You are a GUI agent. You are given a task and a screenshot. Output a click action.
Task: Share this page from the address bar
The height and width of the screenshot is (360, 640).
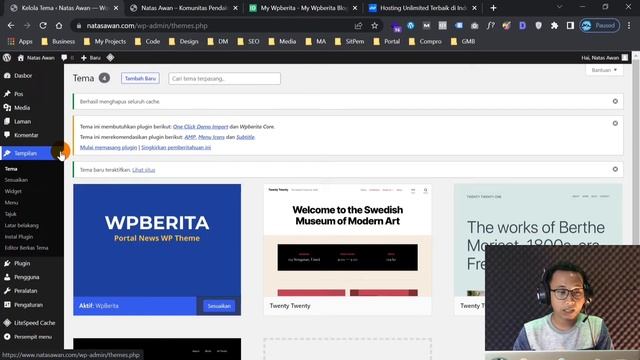coord(358,26)
